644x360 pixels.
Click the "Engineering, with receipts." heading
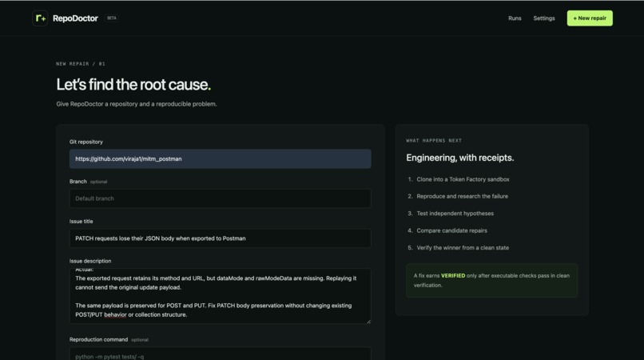point(460,158)
